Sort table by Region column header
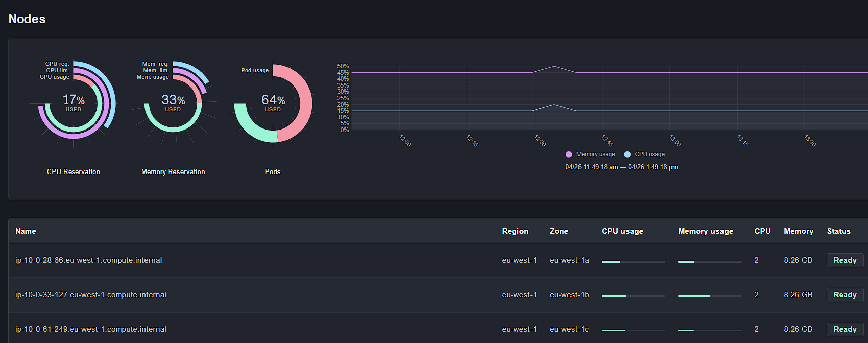868x343 pixels. (x=515, y=231)
